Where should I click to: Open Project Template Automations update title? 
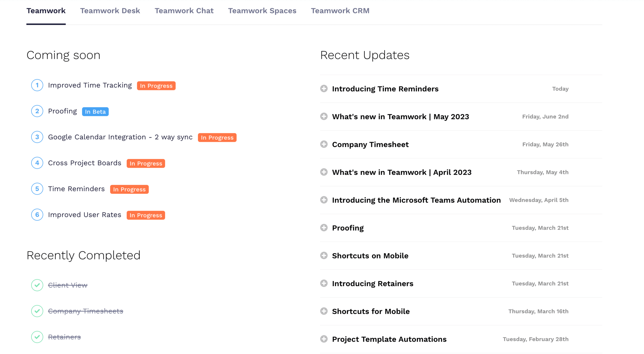pos(389,339)
